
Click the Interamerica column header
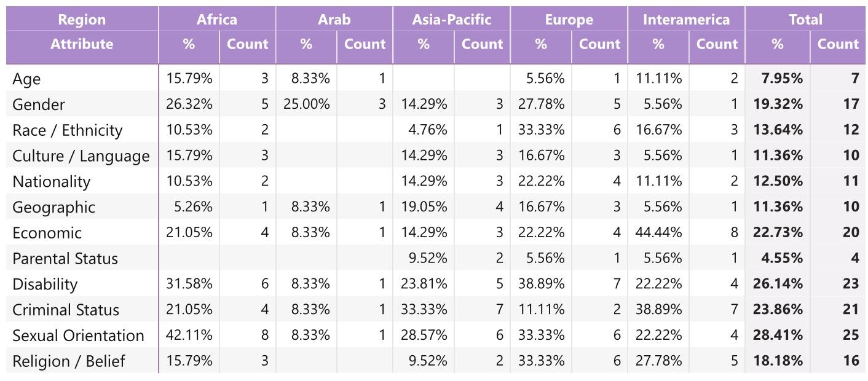686,19
